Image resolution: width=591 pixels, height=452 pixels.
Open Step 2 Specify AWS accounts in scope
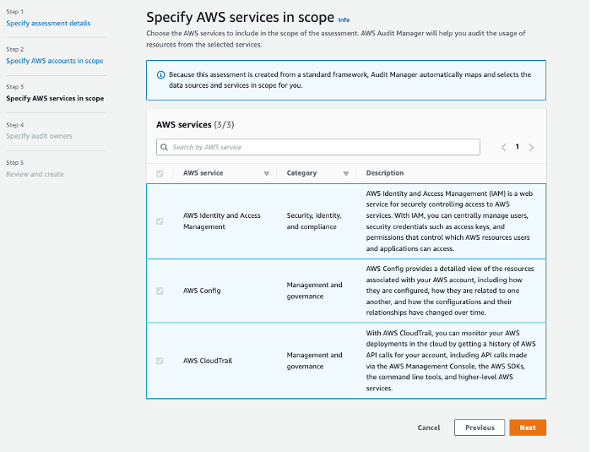tap(55, 61)
